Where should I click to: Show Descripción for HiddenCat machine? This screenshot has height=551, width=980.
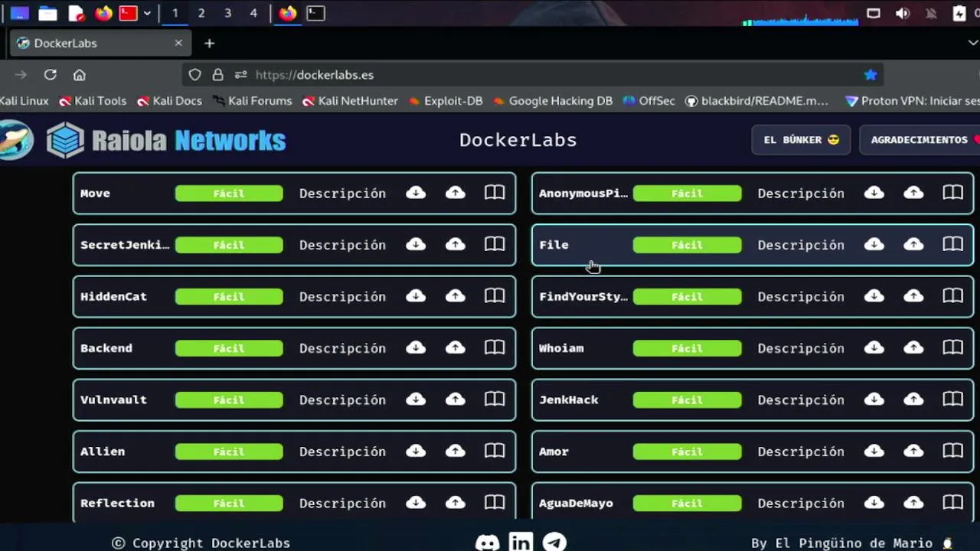342,296
